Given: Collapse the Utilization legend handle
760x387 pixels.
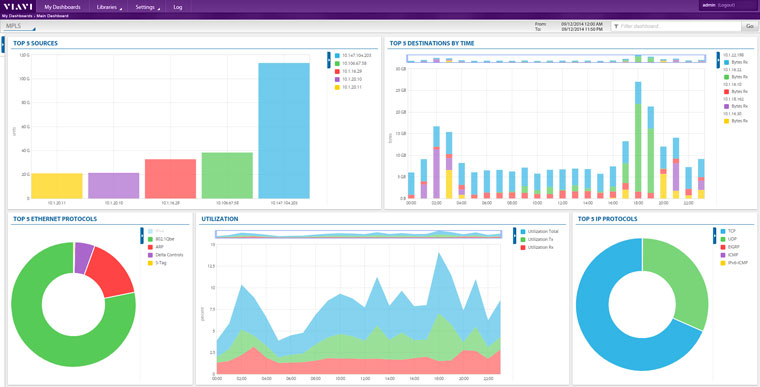Looking at the screenshot, I should pos(515,235).
